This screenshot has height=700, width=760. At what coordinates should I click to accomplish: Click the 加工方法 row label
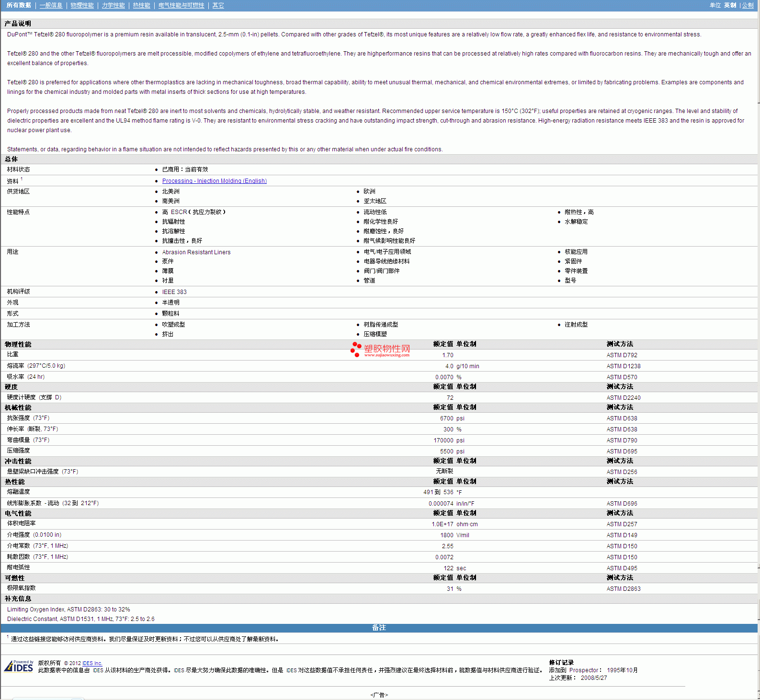(18, 325)
